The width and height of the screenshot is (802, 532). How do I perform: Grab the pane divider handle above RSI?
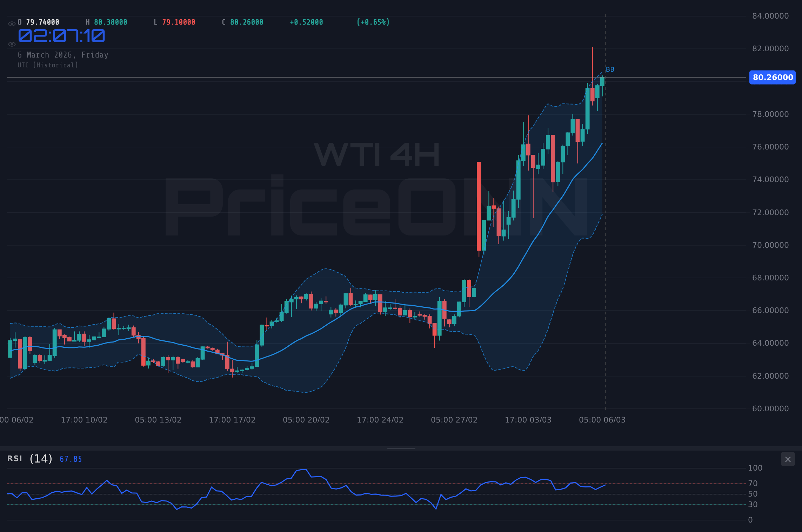(x=401, y=448)
